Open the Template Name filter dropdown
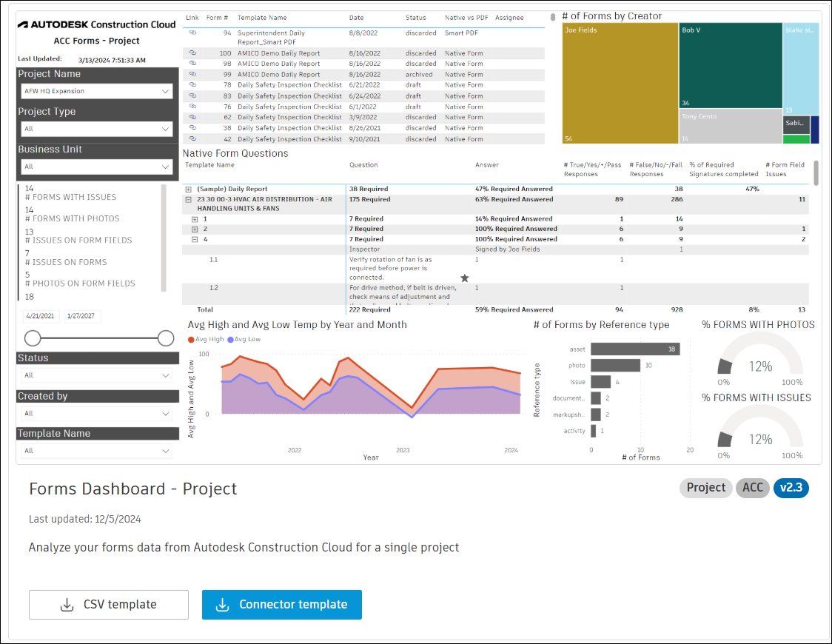The width and height of the screenshot is (832, 644). click(x=97, y=451)
